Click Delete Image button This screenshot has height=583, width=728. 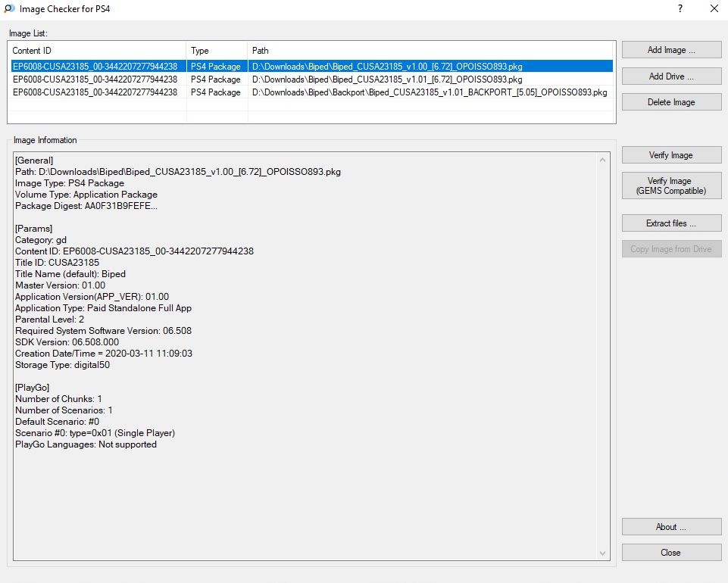pyautogui.click(x=671, y=102)
